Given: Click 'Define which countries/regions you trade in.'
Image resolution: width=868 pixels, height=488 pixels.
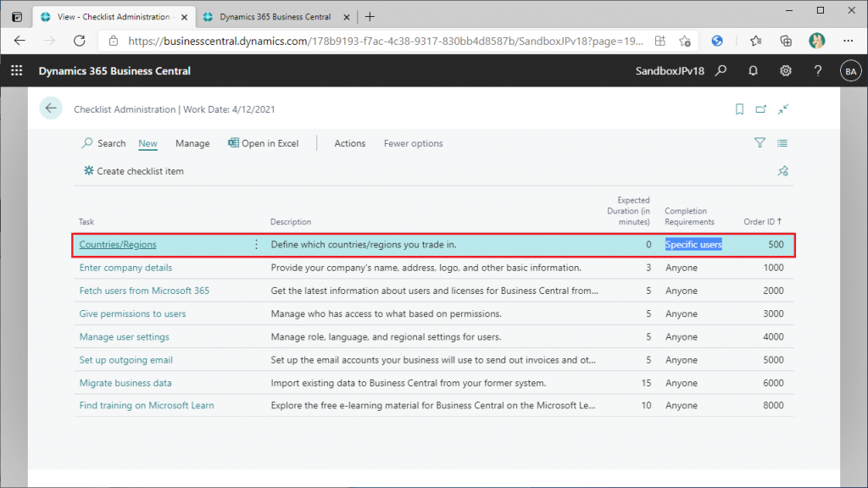Looking at the screenshot, I should click(363, 245).
